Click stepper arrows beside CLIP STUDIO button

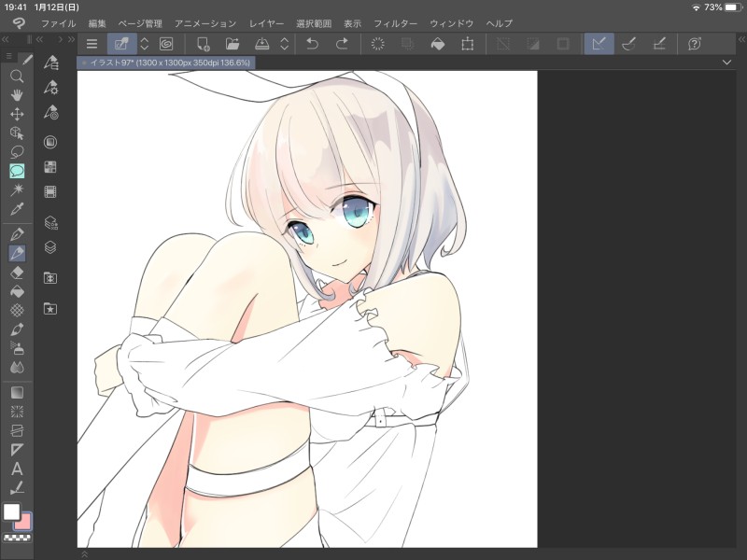[x=145, y=44]
